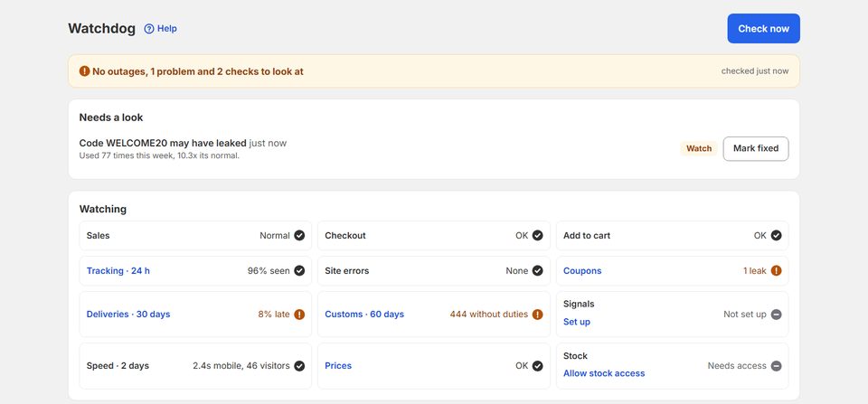
Task: Open Tracking · 24 h details
Action: click(x=118, y=270)
